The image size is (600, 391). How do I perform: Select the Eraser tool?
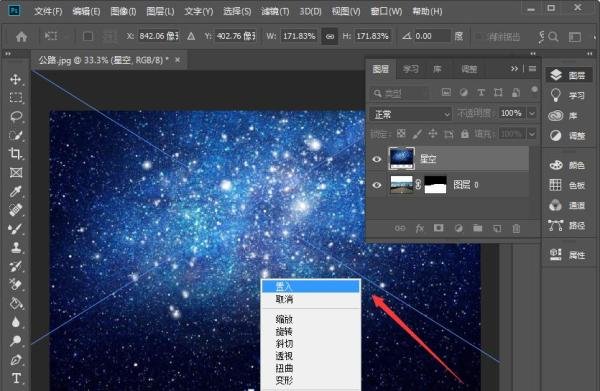(x=16, y=285)
